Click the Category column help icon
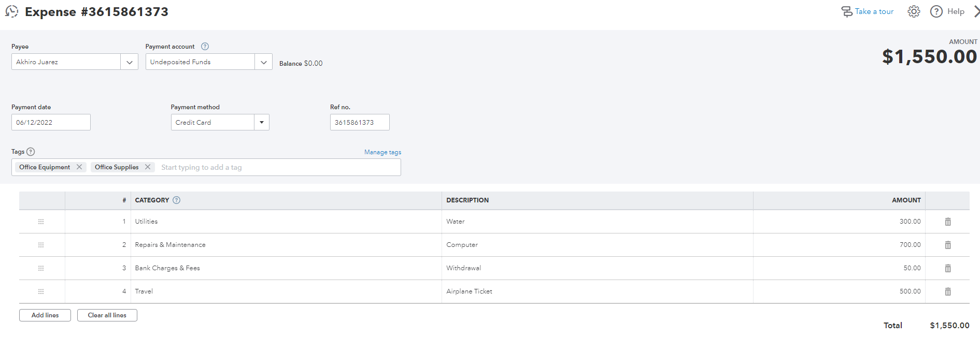The width and height of the screenshot is (980, 337). point(176,200)
